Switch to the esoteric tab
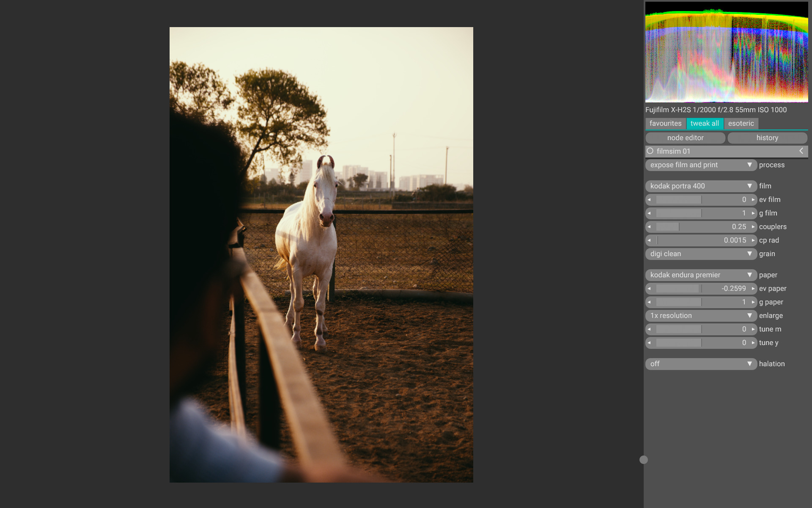Screen dimensions: 812x508 741,123
